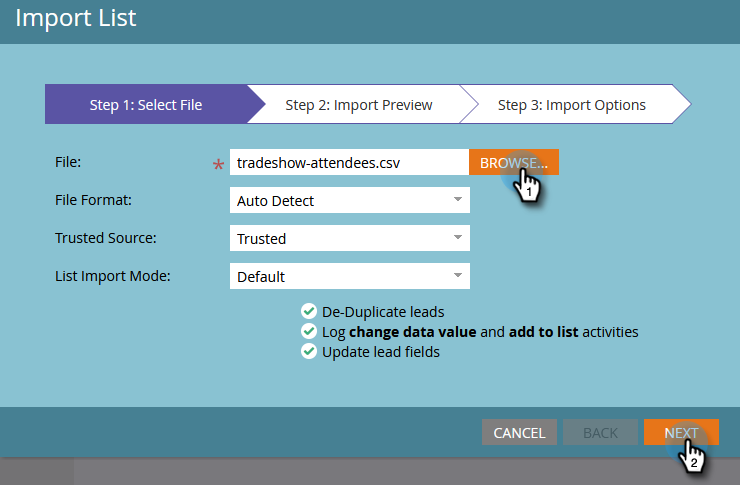740x485 pixels.
Task: Open the Trusted Source dropdown arrow
Action: pos(457,237)
